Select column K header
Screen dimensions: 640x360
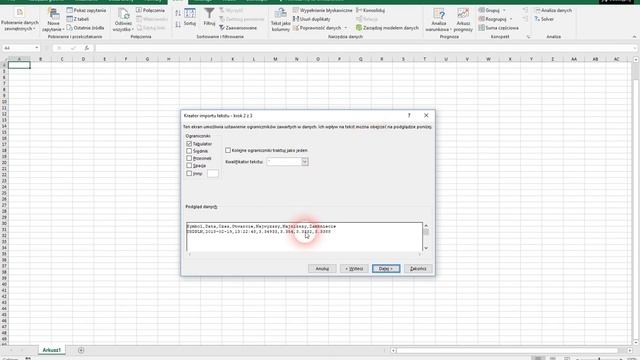(232, 59)
